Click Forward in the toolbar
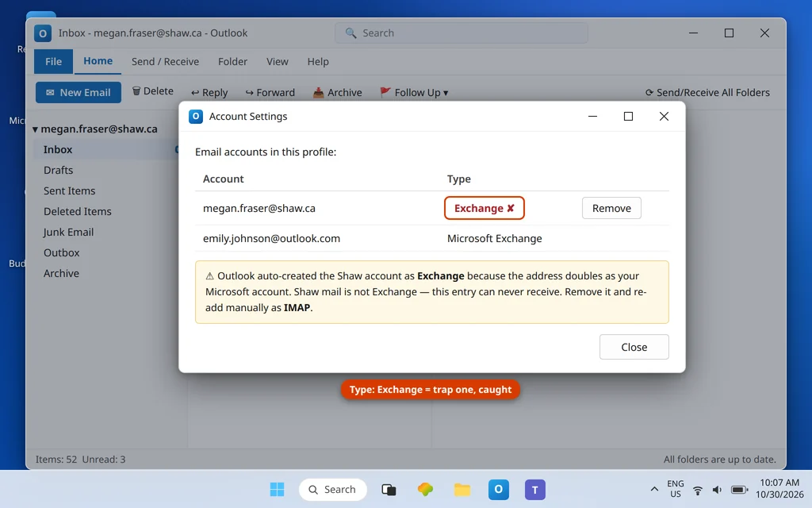The height and width of the screenshot is (508, 812). 270,92
